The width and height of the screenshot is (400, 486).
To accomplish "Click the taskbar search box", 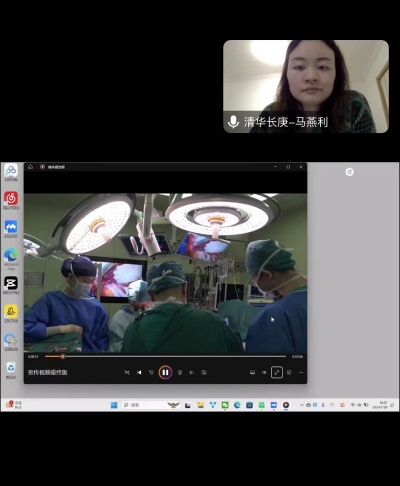I will pyautogui.click(x=145, y=405).
